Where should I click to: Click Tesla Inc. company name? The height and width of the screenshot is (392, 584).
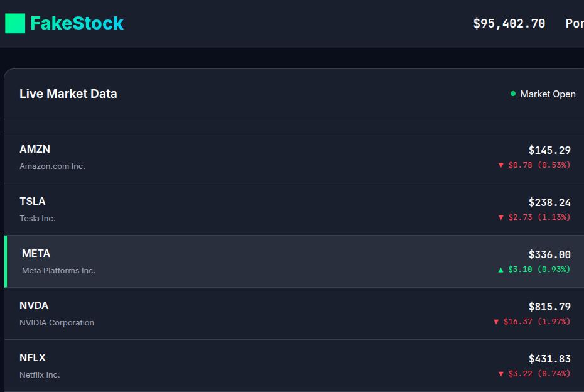pyautogui.click(x=38, y=219)
